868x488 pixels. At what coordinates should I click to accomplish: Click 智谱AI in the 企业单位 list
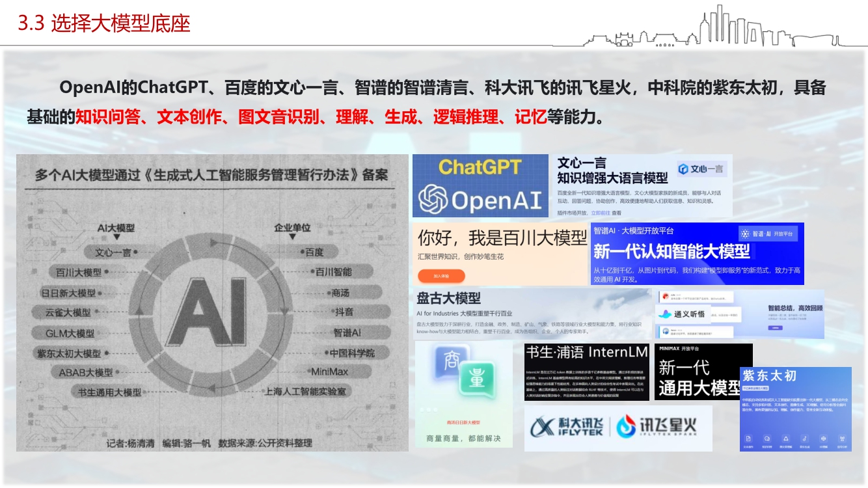[x=347, y=332]
